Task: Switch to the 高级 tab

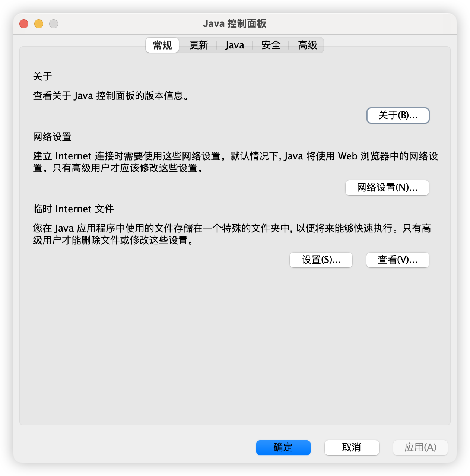Action: pyautogui.click(x=307, y=45)
